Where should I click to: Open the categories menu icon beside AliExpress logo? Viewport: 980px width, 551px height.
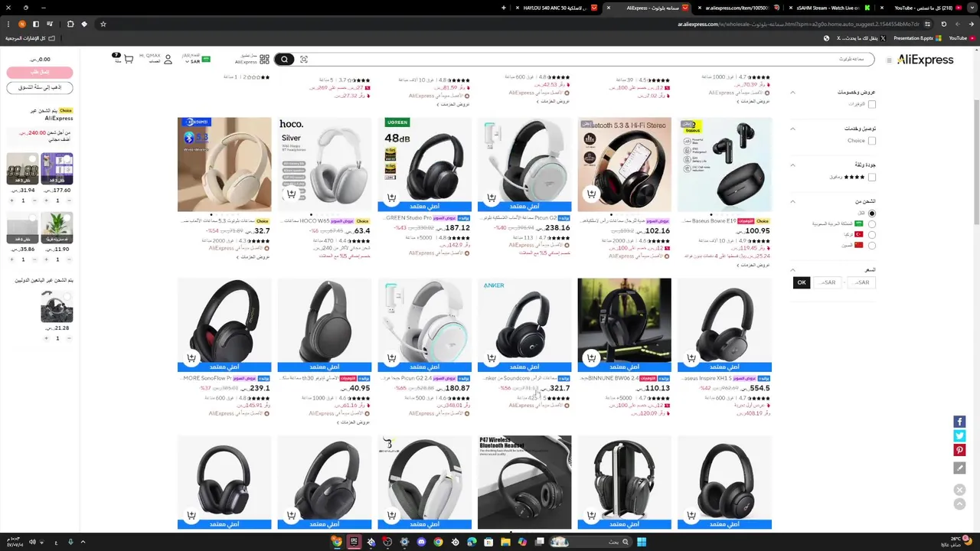tap(889, 60)
